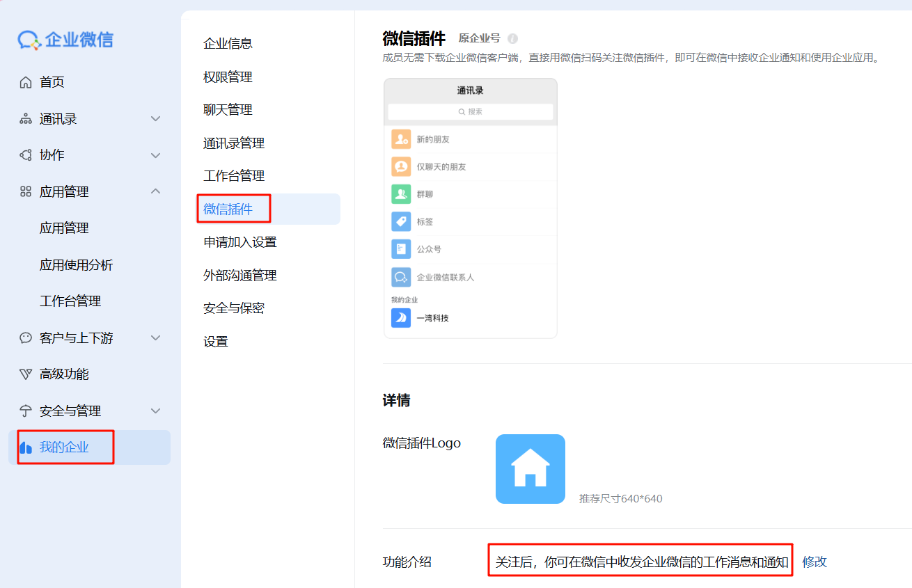Image resolution: width=912 pixels, height=588 pixels.
Task: Click the 通讯录 title in preview
Action: tap(471, 90)
